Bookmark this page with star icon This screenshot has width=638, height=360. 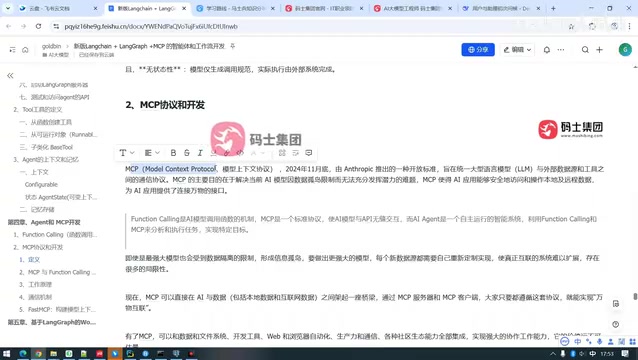click(x=571, y=26)
